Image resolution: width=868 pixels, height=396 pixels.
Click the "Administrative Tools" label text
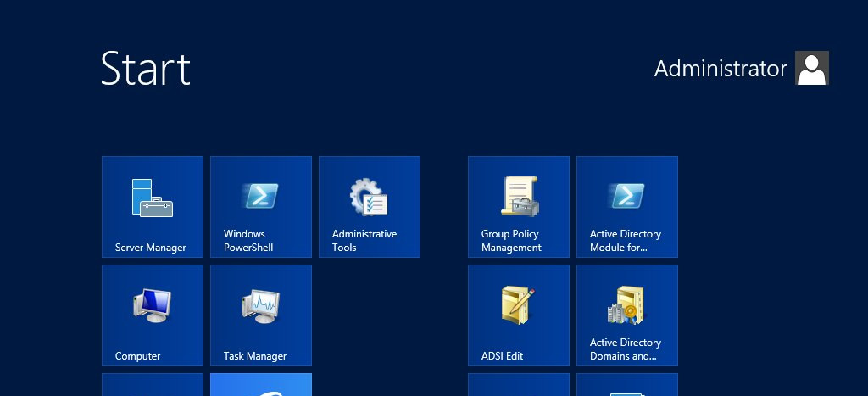click(x=364, y=241)
